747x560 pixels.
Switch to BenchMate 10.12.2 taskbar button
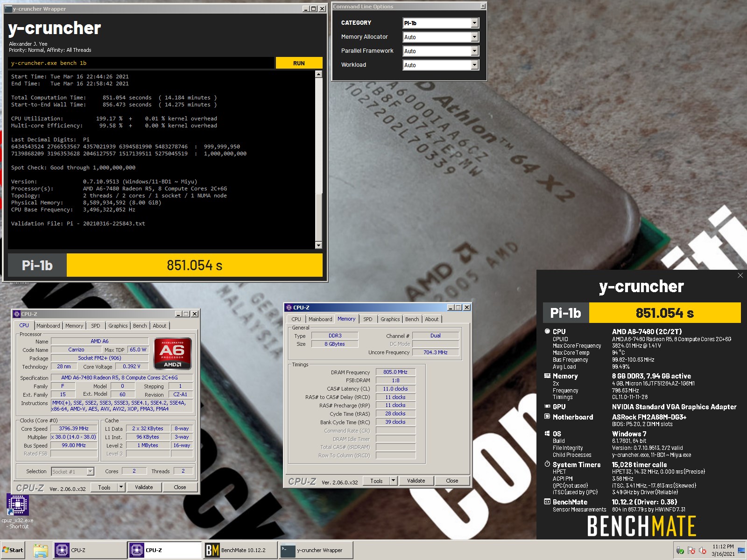tap(240, 550)
